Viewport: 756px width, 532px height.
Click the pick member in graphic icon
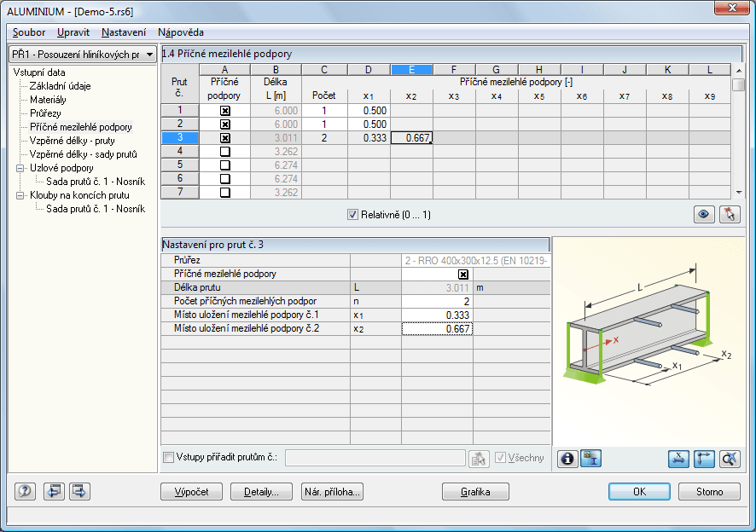[730, 214]
